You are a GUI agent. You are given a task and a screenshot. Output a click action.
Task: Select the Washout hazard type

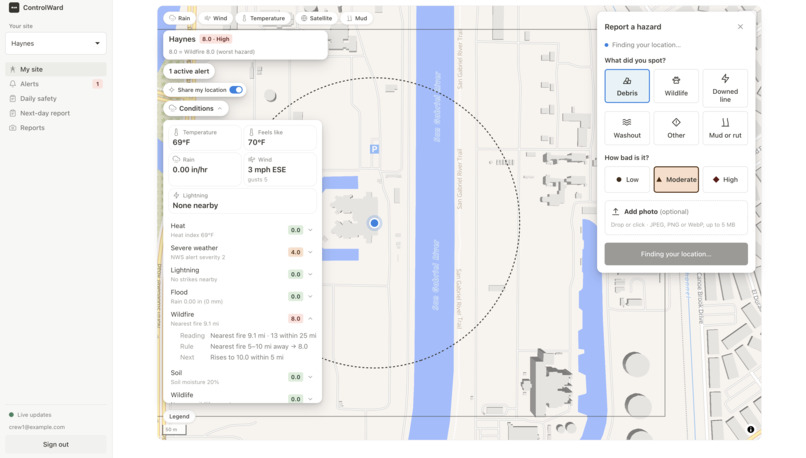pos(627,128)
